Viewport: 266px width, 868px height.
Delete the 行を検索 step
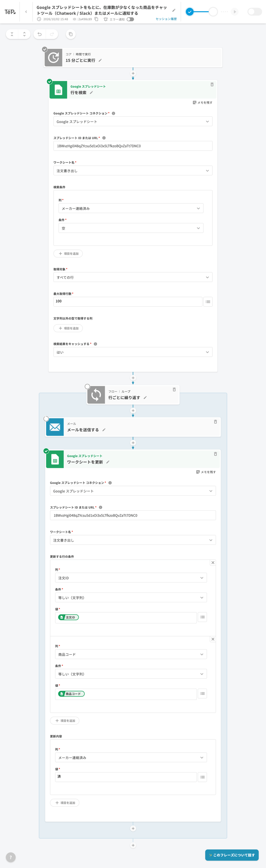point(212,85)
